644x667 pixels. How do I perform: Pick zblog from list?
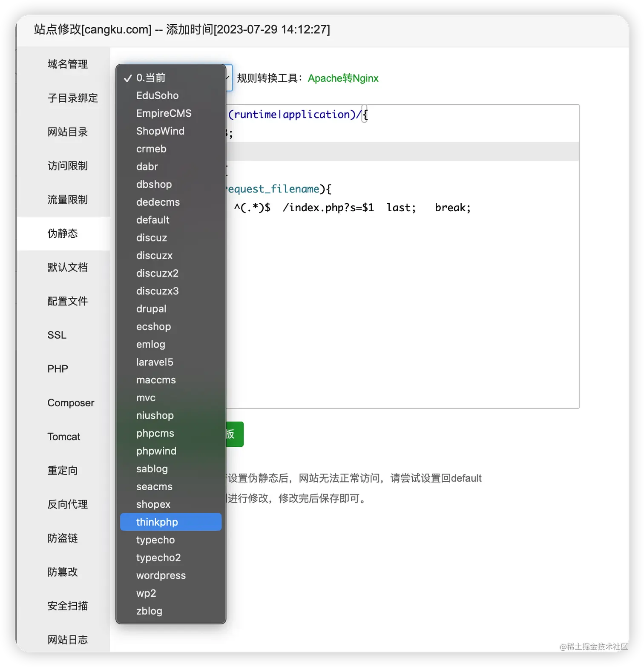(171, 611)
